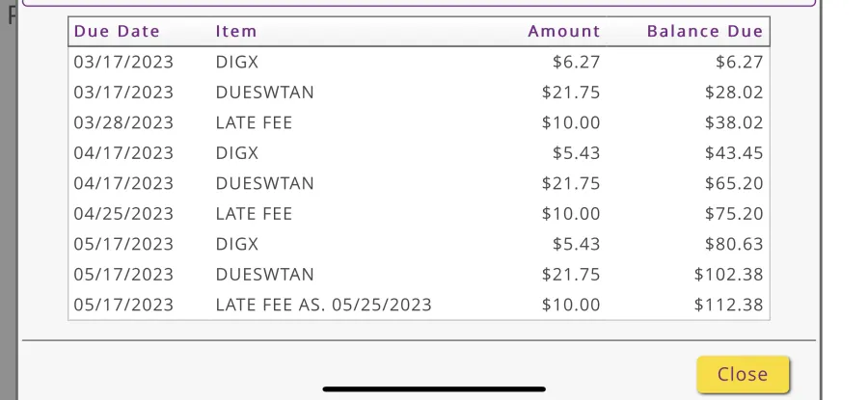Click the Item column header

click(236, 31)
